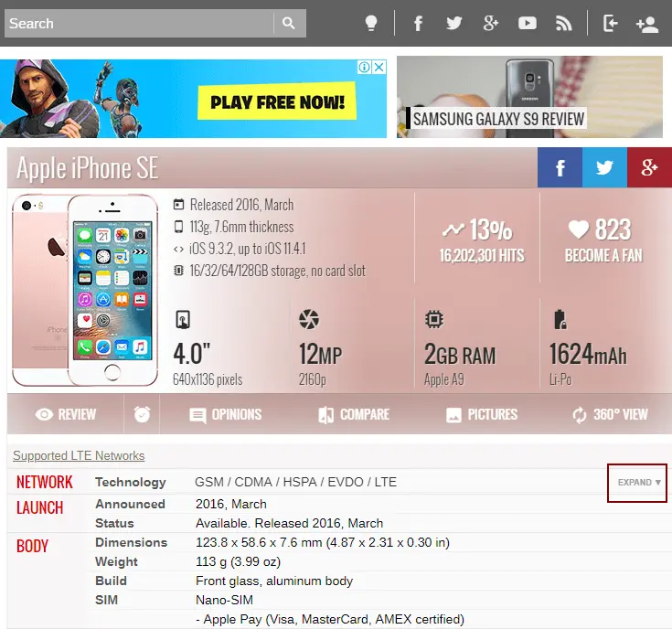The height and width of the screenshot is (629, 672).
Task: Open the Opinions tab
Action: 226,414
